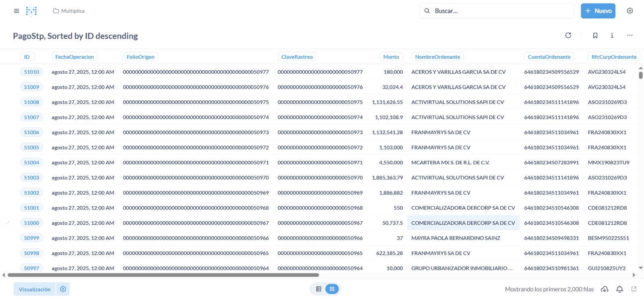Open visualization settings gear icon
The height and width of the screenshot is (299, 644).
(x=63, y=289)
